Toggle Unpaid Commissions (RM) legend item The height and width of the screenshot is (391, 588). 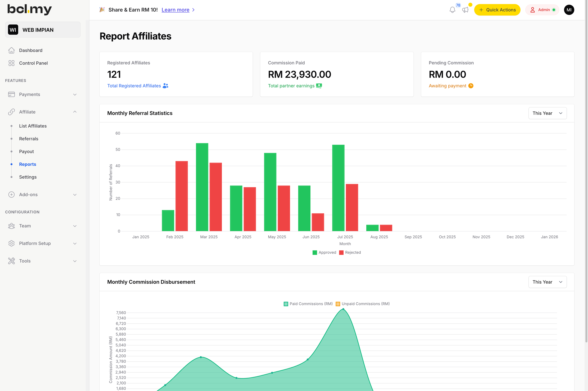coord(363,304)
